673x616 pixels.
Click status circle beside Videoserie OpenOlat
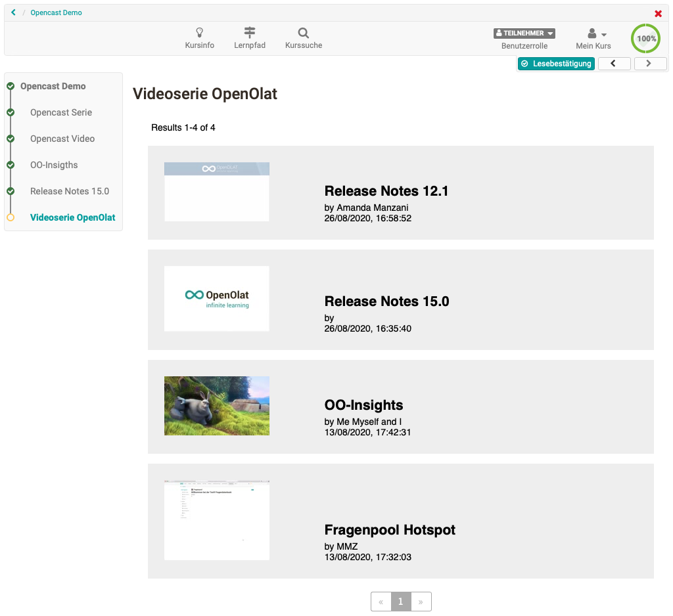tap(11, 217)
